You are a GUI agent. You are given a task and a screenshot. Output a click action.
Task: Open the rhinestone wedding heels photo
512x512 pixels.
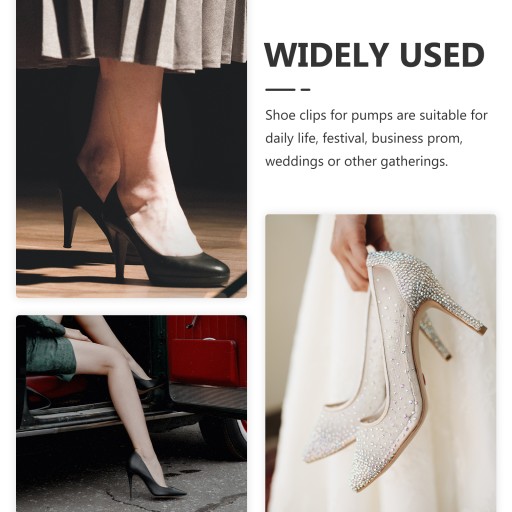[x=380, y=363]
